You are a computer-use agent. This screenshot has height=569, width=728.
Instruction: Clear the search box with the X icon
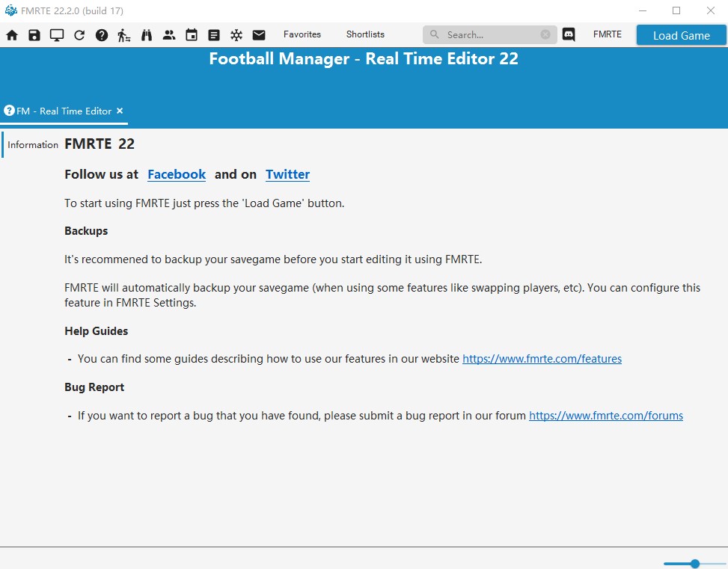point(545,34)
